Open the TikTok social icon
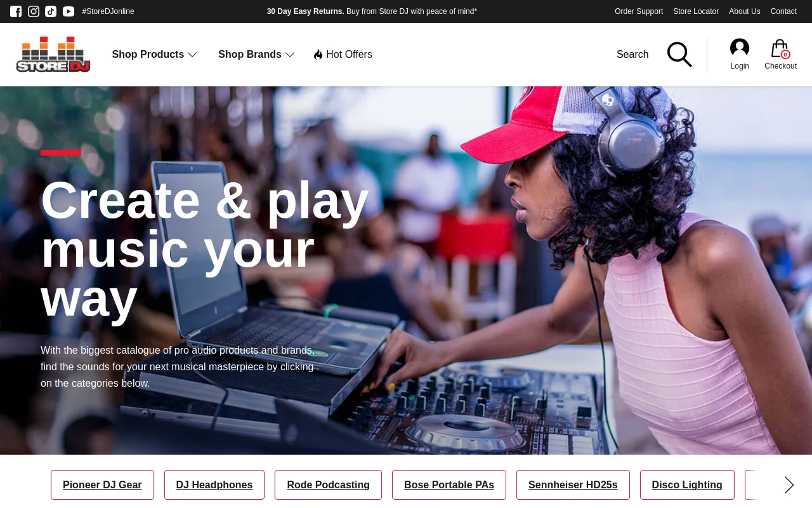Screen dimensions: 812x508 tap(51, 11)
